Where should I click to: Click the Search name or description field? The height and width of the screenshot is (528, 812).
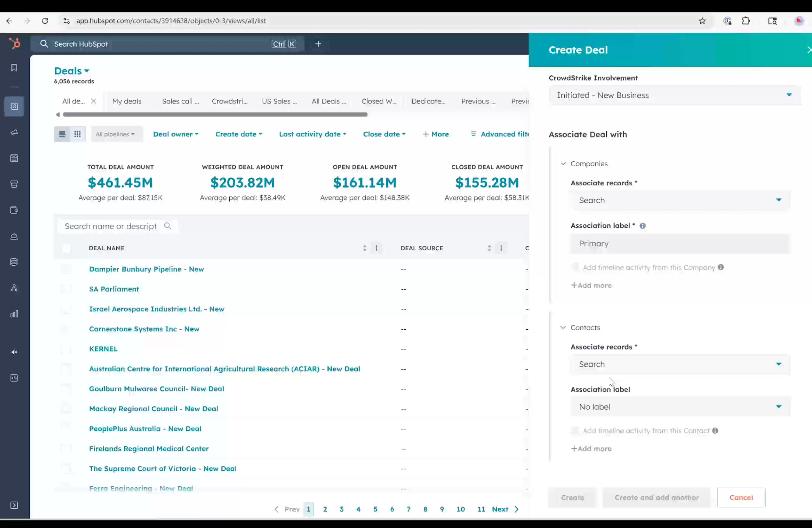tap(113, 226)
